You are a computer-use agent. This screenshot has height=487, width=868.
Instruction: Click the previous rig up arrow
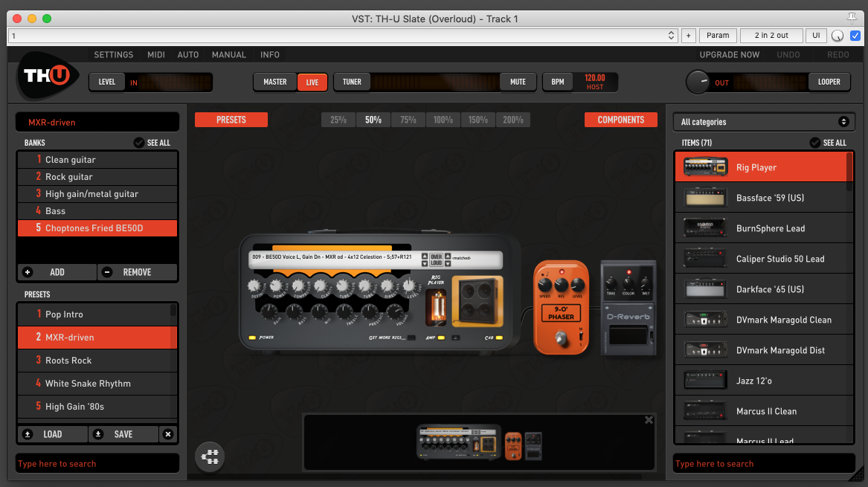click(425, 257)
